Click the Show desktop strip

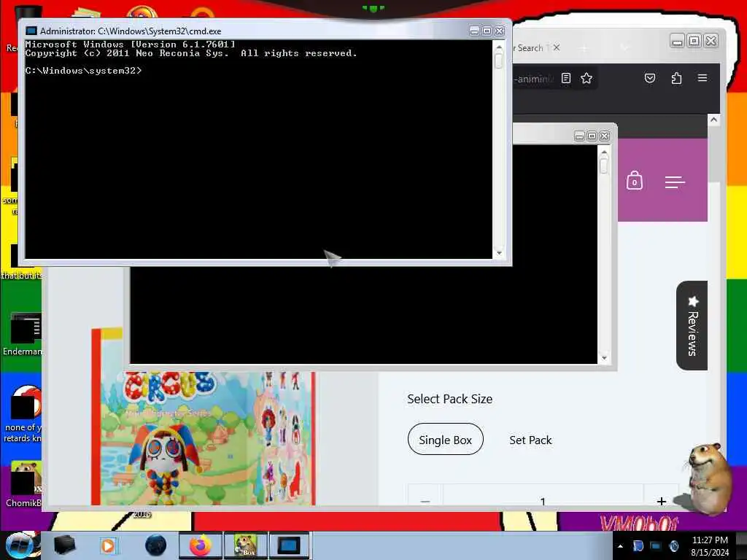[741, 545]
